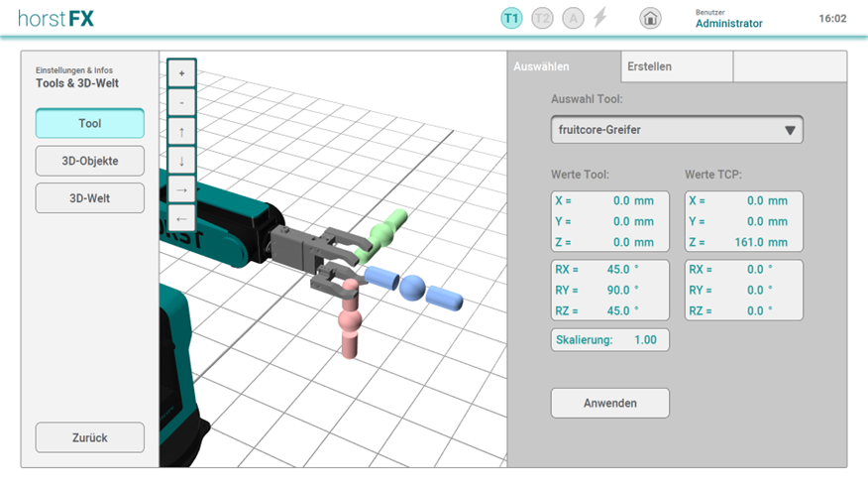Click the lightning bolt status icon
The height and width of the screenshot is (488, 868).
(600, 18)
